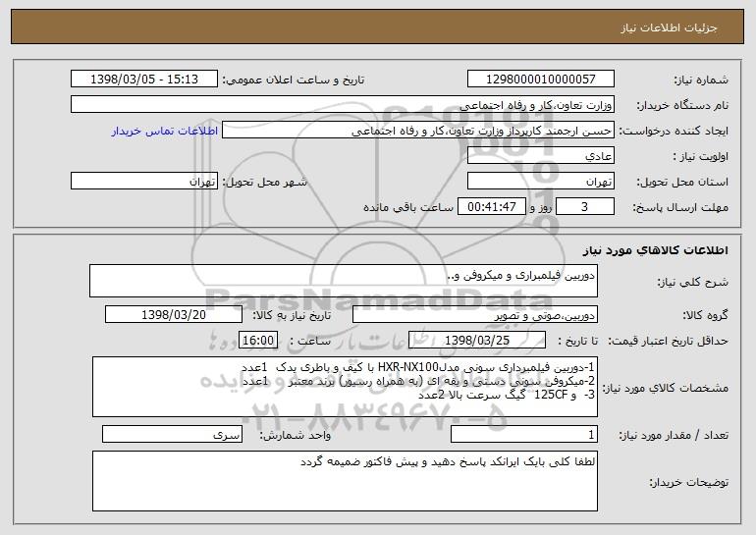The height and width of the screenshot is (535, 756).
Task: Select the text ساعت باقی مانده
Action: (408, 207)
